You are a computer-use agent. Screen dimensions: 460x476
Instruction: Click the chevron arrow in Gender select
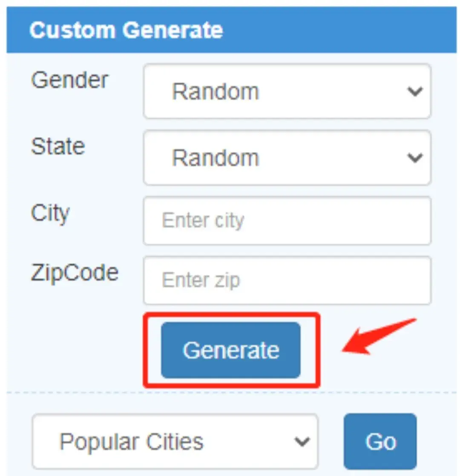click(415, 91)
